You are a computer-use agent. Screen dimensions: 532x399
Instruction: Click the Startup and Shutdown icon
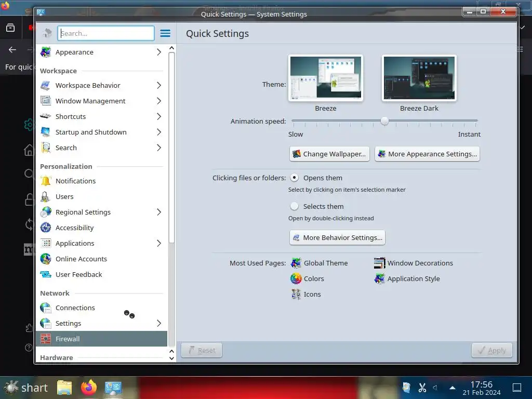[46, 132]
